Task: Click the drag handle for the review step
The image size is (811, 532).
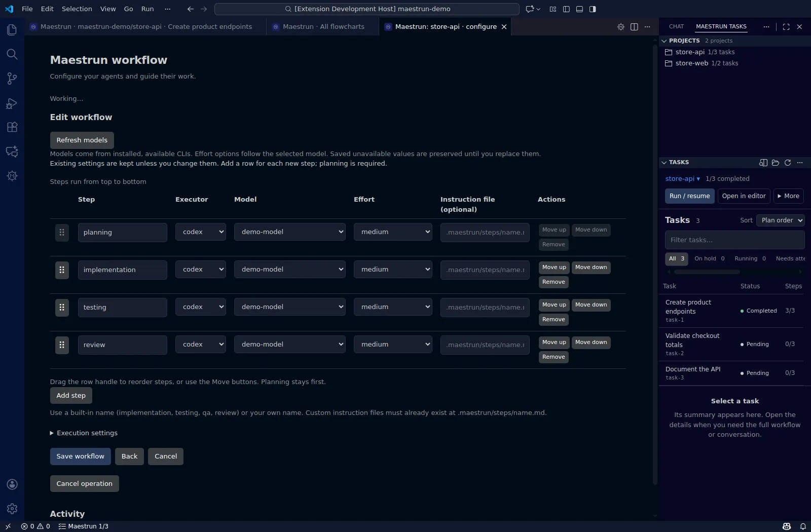Action: (62, 345)
